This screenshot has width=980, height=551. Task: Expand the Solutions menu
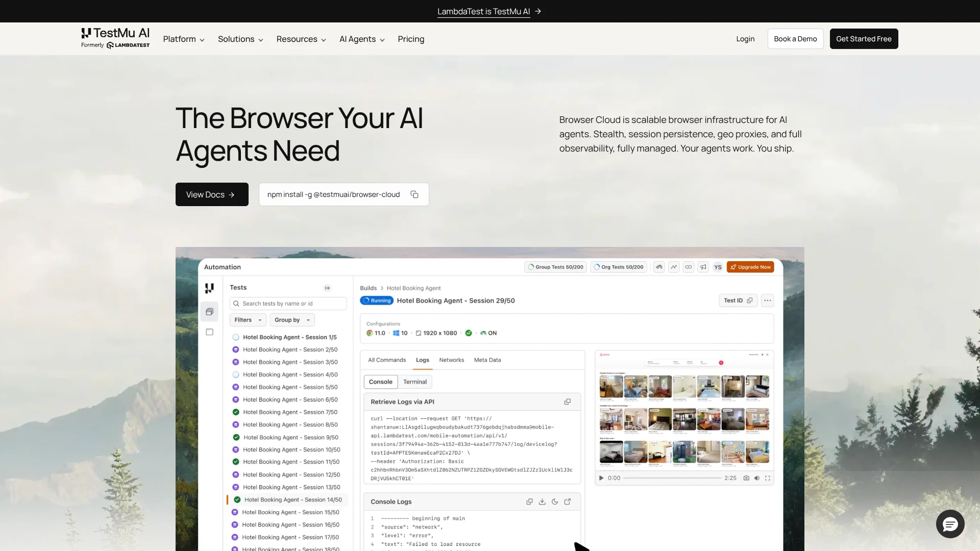[x=240, y=39]
